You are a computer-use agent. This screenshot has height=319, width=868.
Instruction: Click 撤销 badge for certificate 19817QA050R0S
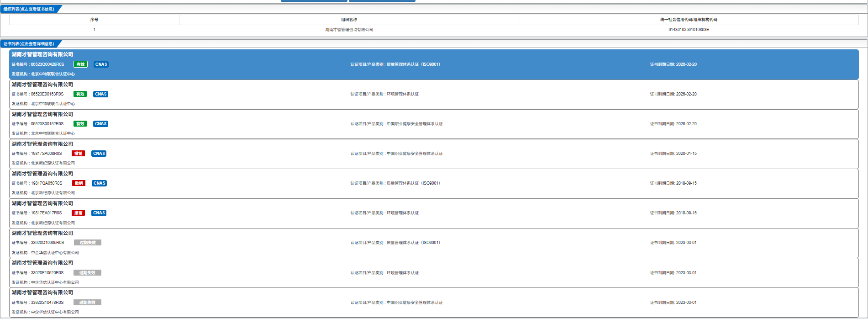79,183
